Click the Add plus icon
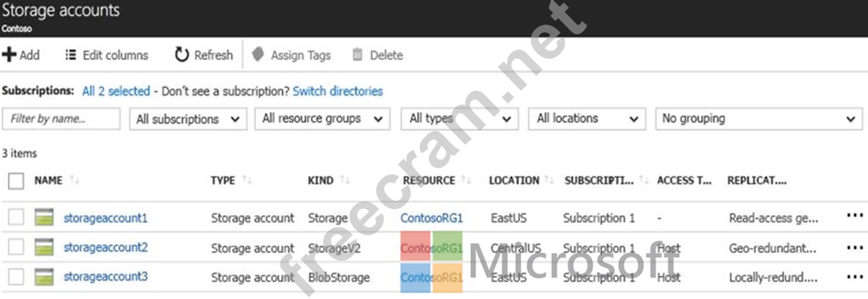This screenshot has width=868, height=299. click(9, 55)
